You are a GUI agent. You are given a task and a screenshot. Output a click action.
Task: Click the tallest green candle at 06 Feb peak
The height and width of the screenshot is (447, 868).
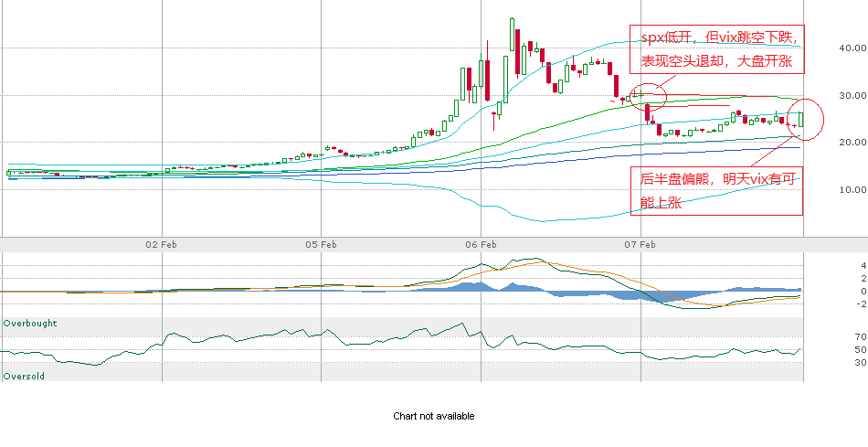click(513, 37)
